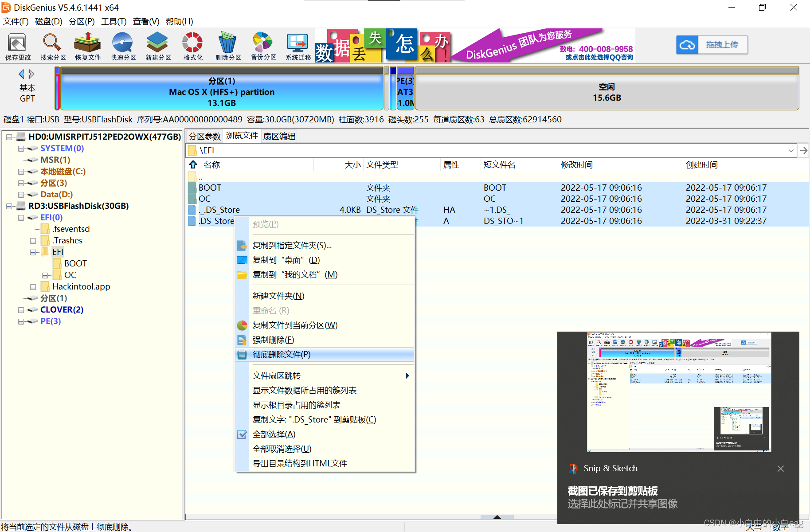
Task: Choose 显示根目录占用的簇列表
Action: pyautogui.click(x=325, y=405)
